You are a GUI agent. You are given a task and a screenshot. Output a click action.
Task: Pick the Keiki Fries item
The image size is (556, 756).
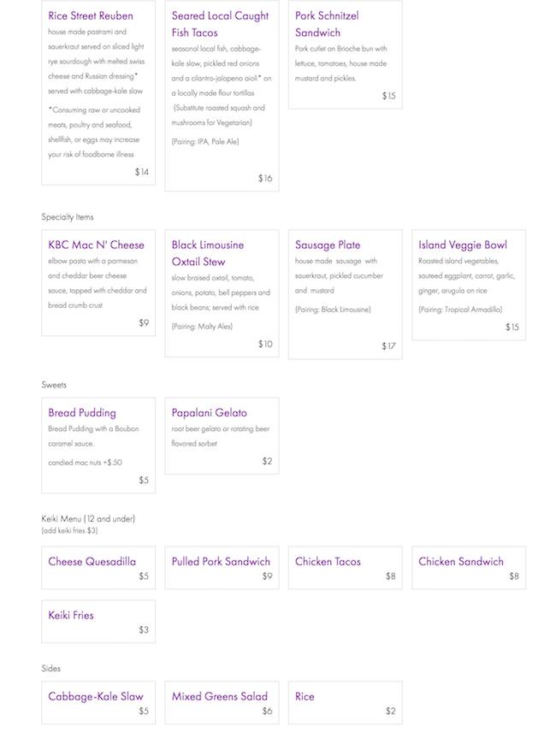(x=71, y=616)
